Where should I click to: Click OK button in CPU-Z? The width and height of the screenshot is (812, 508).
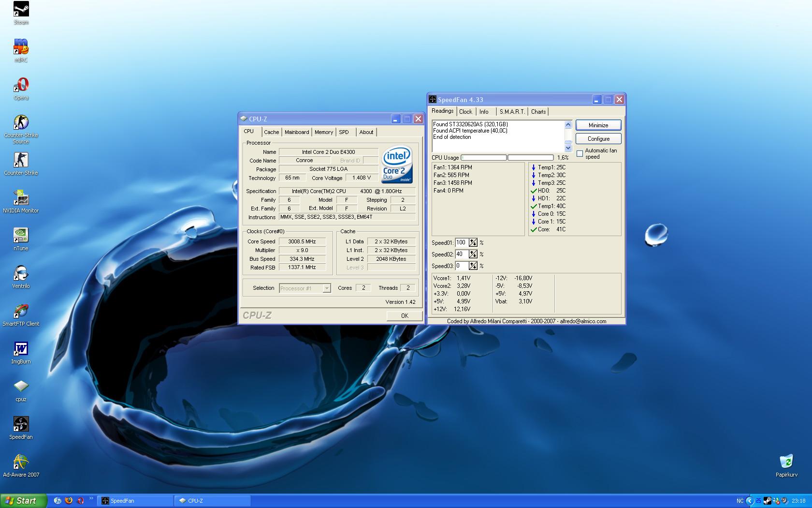[404, 315]
